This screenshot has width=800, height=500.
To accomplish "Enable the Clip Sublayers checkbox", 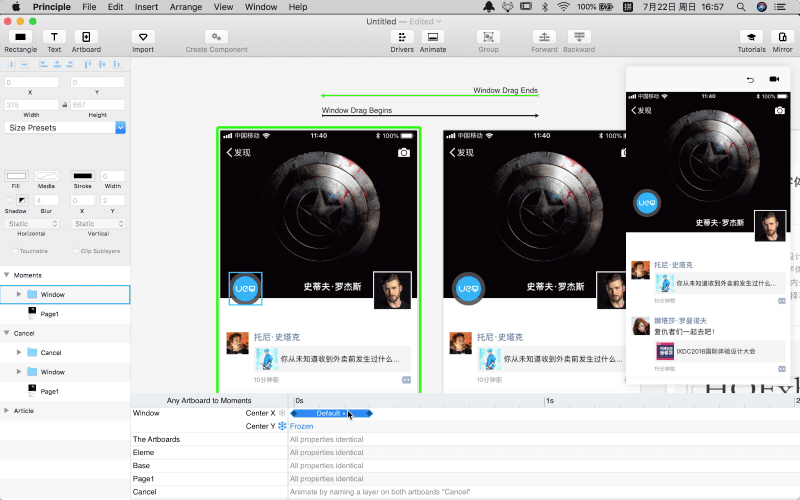I will pos(76,251).
